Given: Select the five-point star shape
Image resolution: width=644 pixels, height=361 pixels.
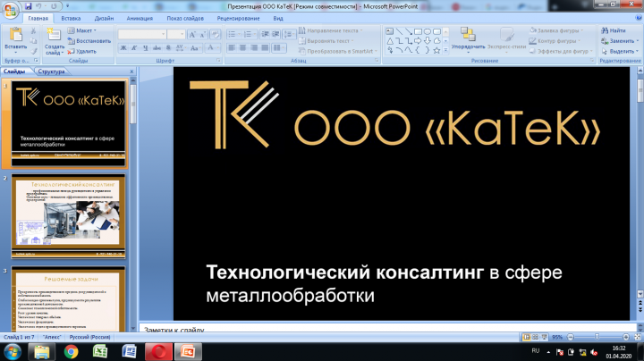Looking at the screenshot, I should point(436,50).
